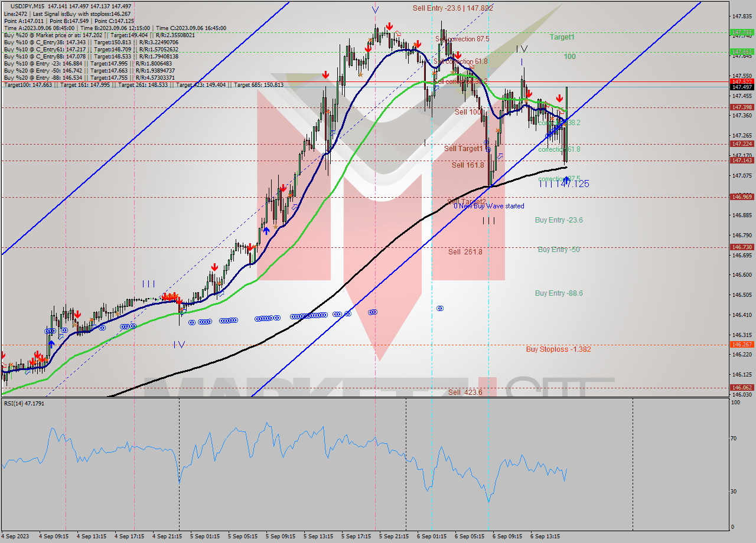756x543 pixels.
Task: Click the 146.969 price level tag
Action: [x=742, y=197]
